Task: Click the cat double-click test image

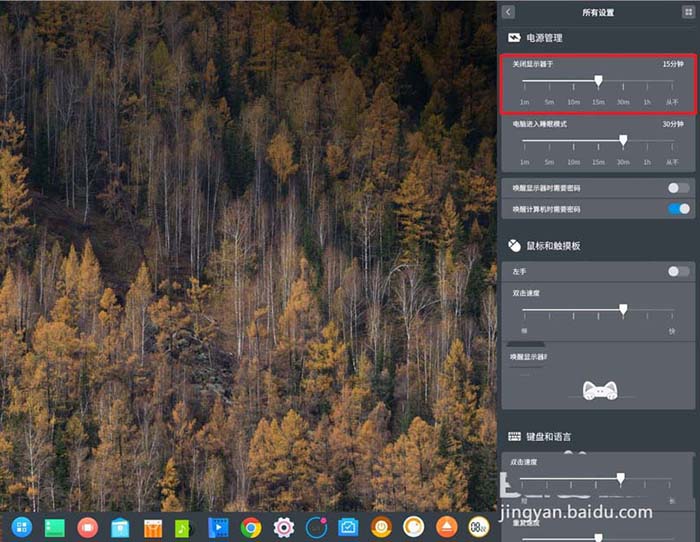Action: click(600, 391)
